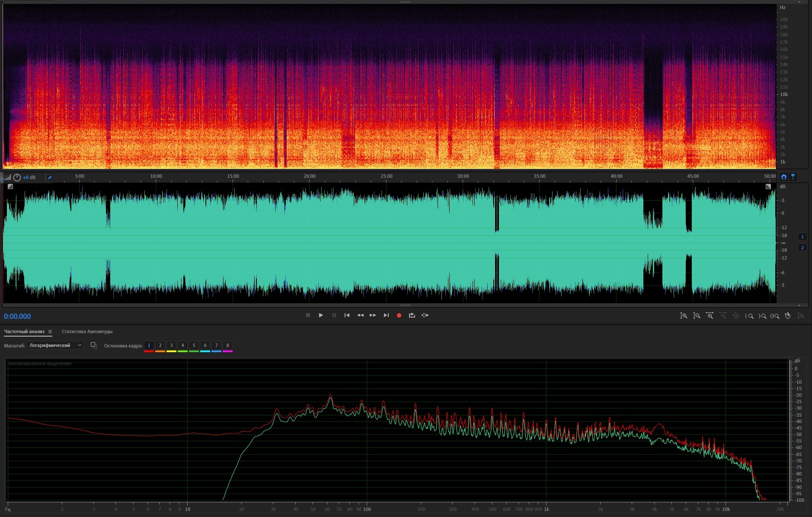Click the Zoom Out Amplitude icon
Screen dimensions: 812x517
tap(697, 316)
